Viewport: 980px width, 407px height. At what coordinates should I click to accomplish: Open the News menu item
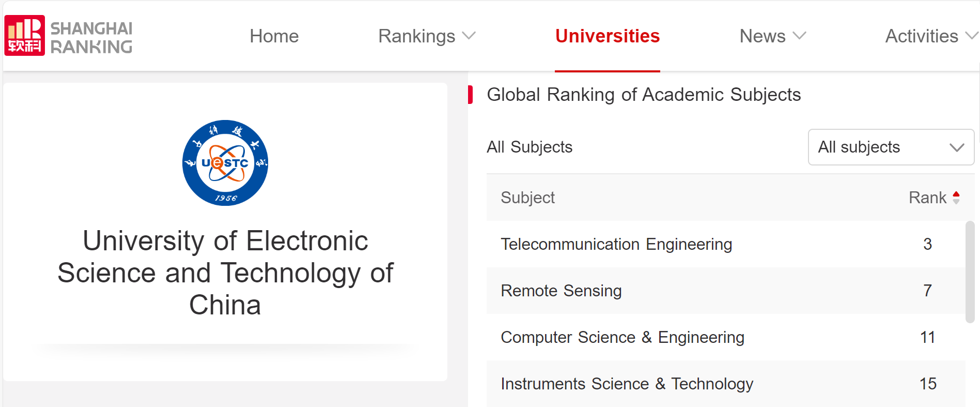click(763, 36)
